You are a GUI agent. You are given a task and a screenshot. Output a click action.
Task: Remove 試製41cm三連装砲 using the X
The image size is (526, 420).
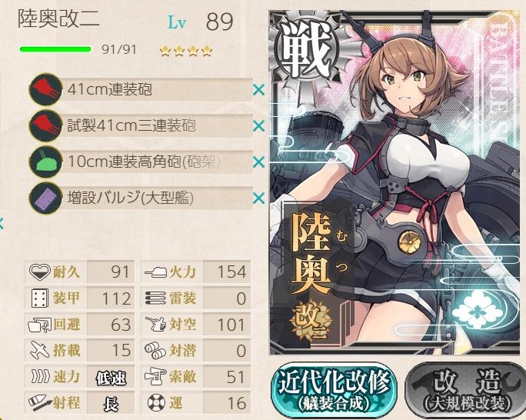tap(258, 126)
